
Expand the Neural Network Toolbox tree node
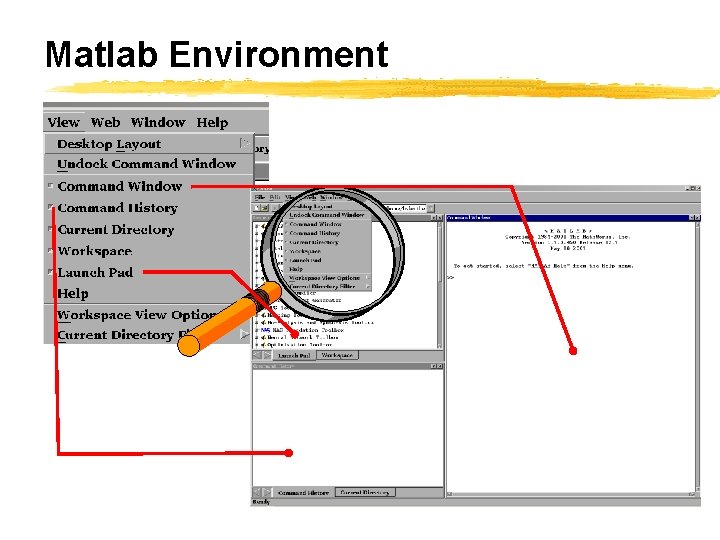point(257,337)
